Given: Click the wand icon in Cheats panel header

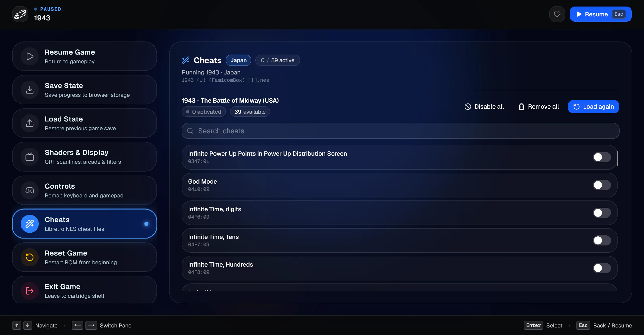Looking at the screenshot, I should [x=186, y=60].
